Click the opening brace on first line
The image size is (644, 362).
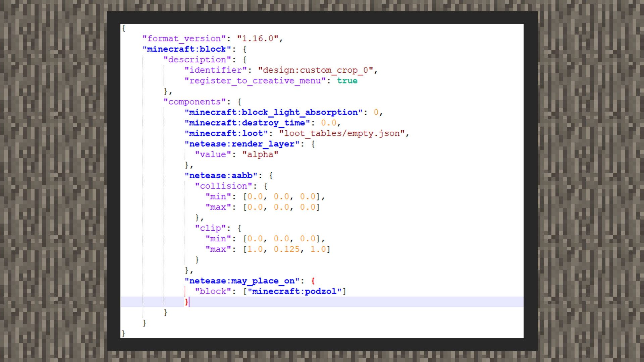[124, 28]
